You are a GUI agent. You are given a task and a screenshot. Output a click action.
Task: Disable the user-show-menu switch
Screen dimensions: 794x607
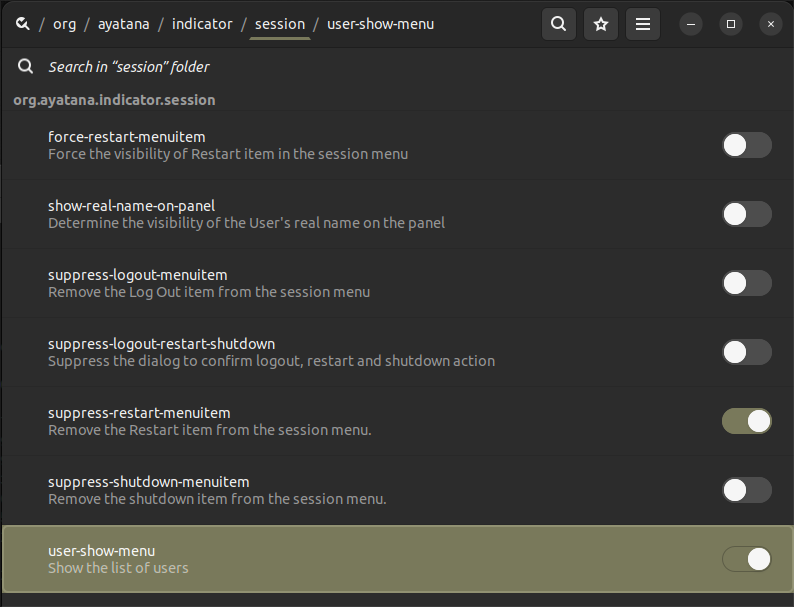click(746, 559)
